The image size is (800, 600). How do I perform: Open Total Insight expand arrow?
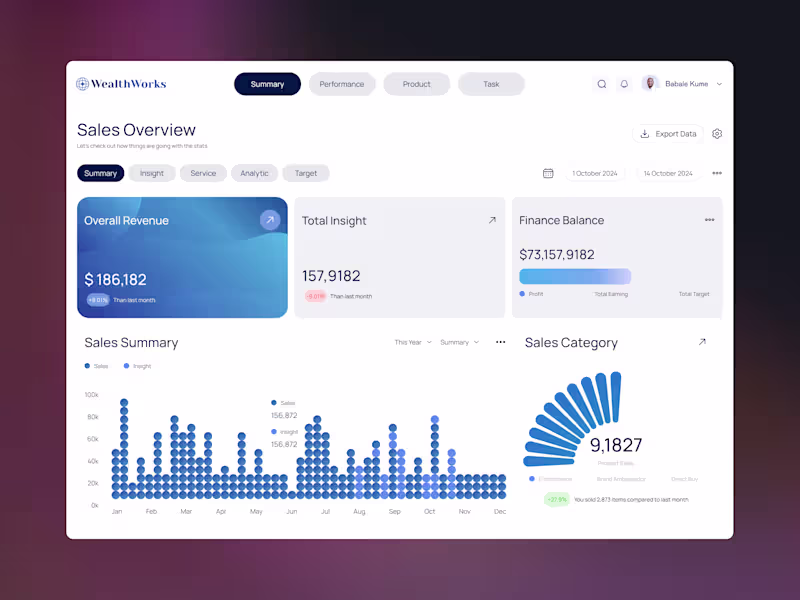pyautogui.click(x=492, y=220)
